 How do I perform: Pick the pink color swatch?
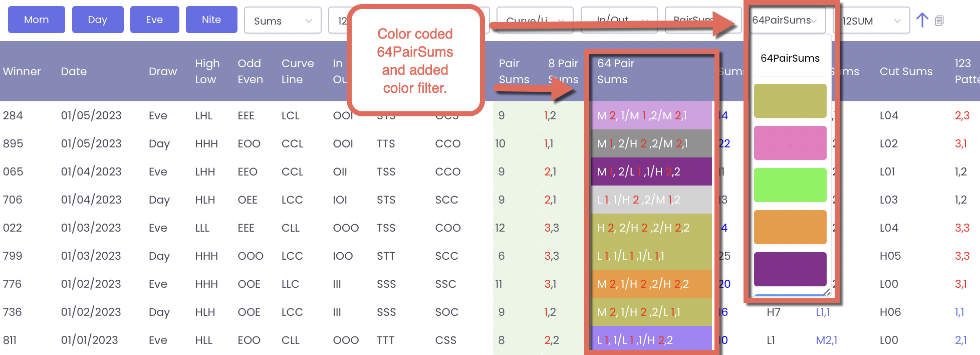point(790,143)
